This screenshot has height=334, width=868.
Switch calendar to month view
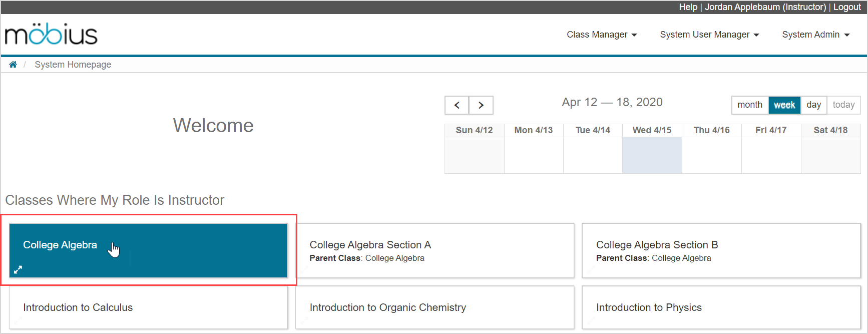point(749,105)
